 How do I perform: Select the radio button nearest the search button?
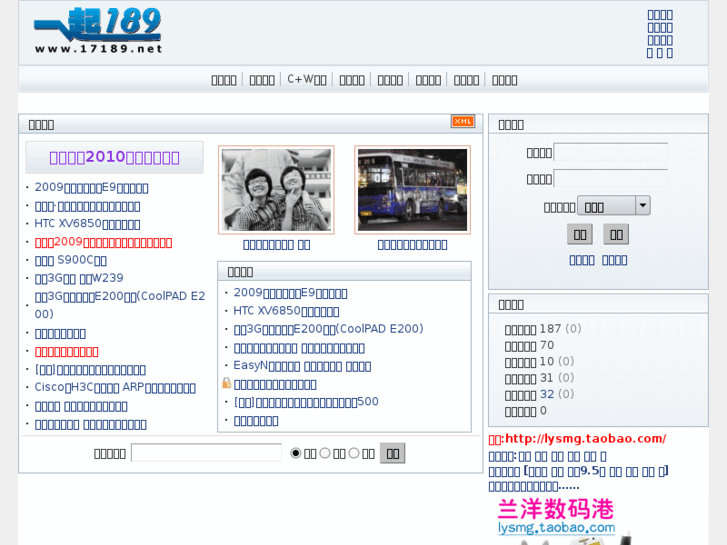point(354,453)
